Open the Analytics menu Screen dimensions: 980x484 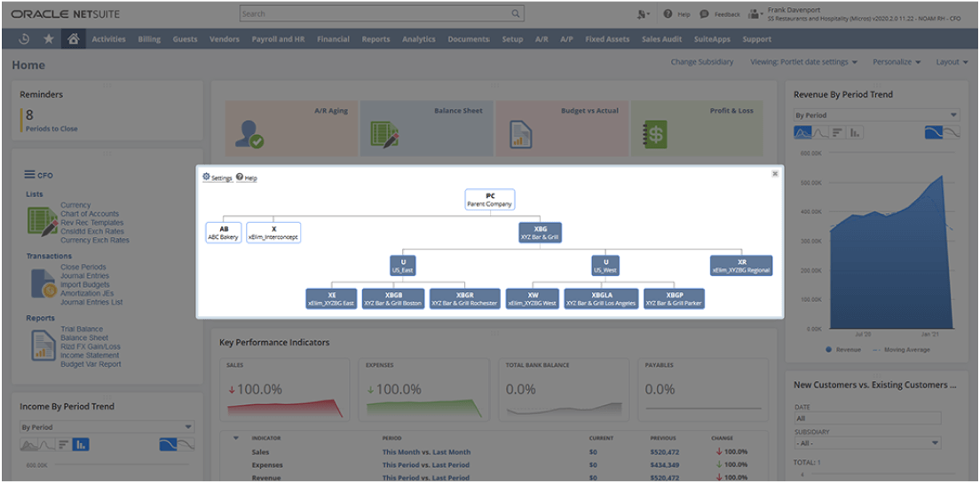419,39
